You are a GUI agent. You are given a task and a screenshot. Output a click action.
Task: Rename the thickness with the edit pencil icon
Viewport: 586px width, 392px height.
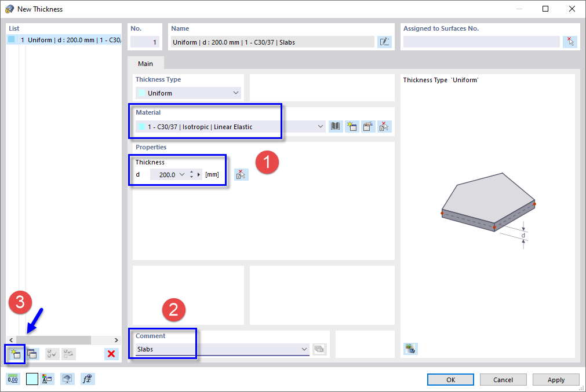[x=384, y=41]
